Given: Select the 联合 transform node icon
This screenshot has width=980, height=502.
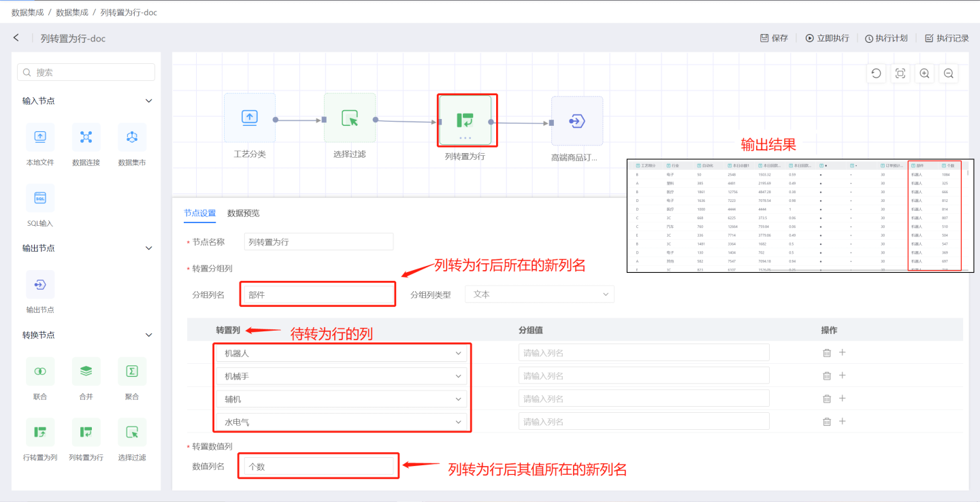Looking at the screenshot, I should click(40, 371).
